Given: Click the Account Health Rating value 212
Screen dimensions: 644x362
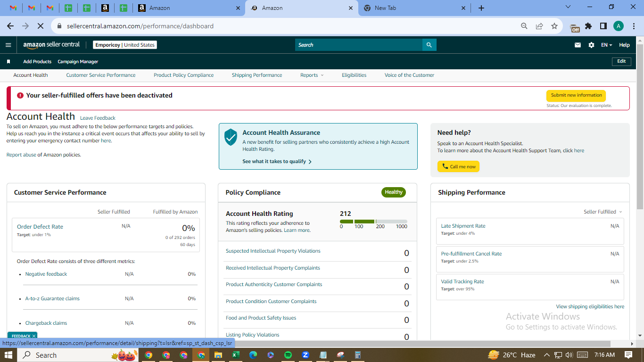Looking at the screenshot, I should click(346, 214).
